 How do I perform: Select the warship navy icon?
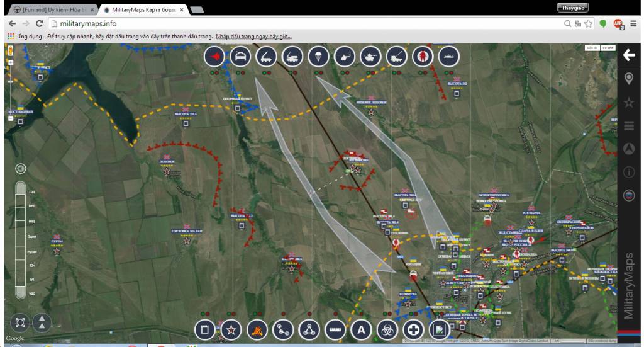[448, 57]
